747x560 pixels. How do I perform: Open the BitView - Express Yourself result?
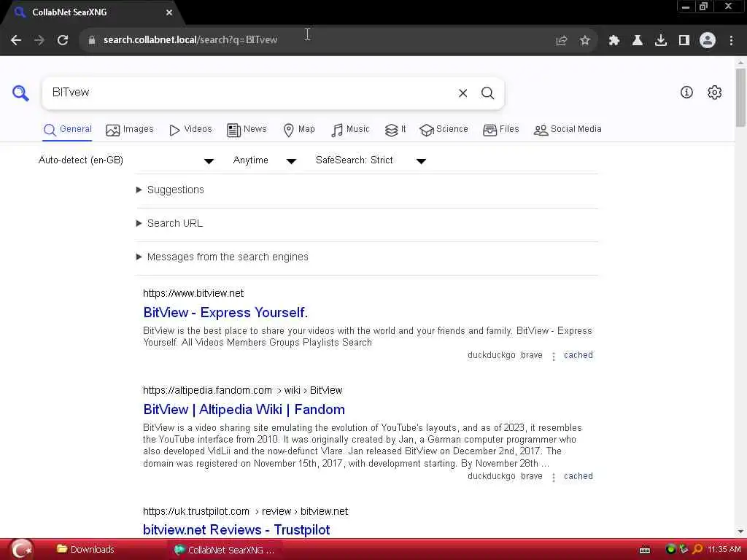pos(225,313)
